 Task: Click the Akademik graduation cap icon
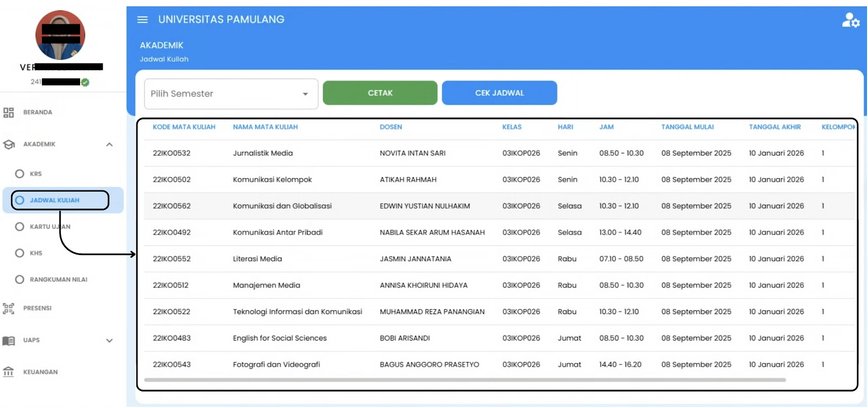pos(9,145)
